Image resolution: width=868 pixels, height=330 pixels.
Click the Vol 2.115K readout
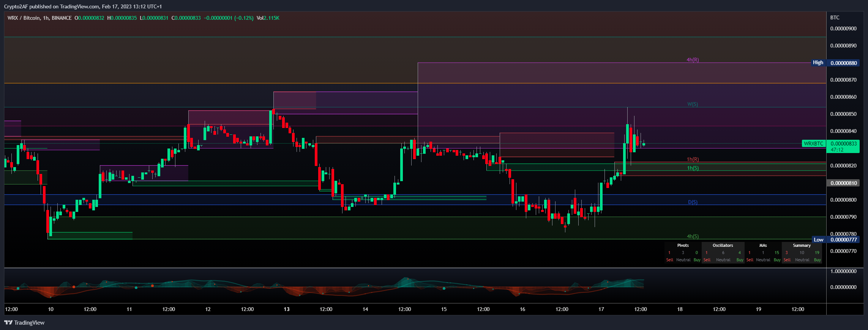point(268,18)
